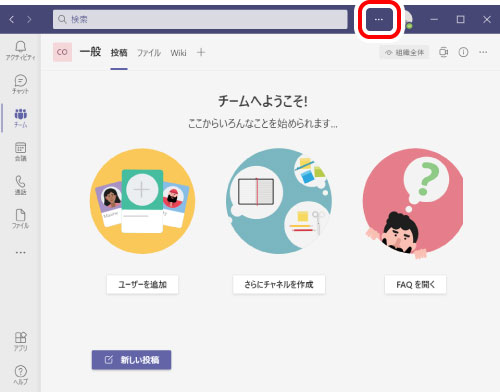Image resolution: width=500 pixels, height=392 pixels.
Task: Click the ユーザーを追加 button
Action: (x=142, y=284)
